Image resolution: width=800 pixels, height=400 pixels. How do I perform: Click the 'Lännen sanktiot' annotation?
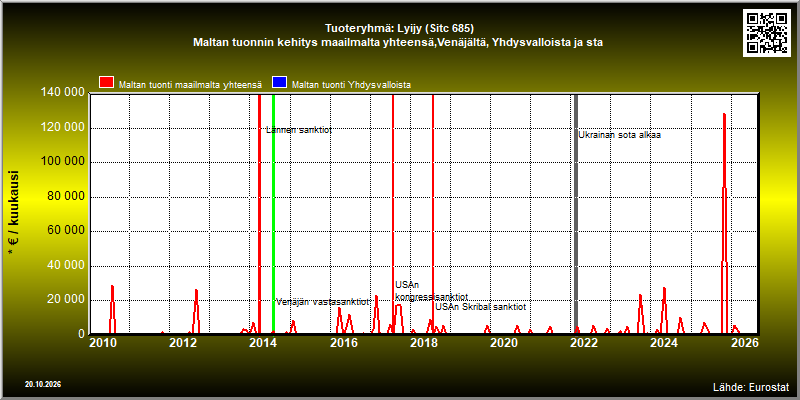click(x=299, y=130)
